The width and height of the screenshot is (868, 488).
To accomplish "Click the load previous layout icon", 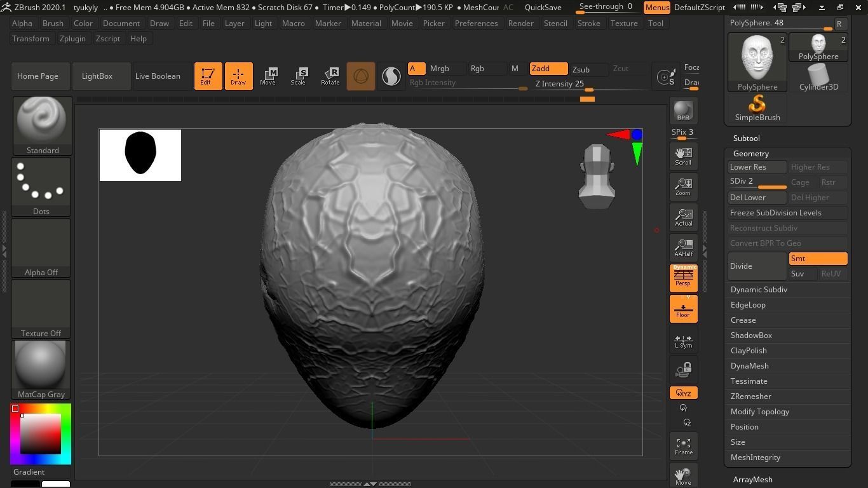I will [740, 8].
